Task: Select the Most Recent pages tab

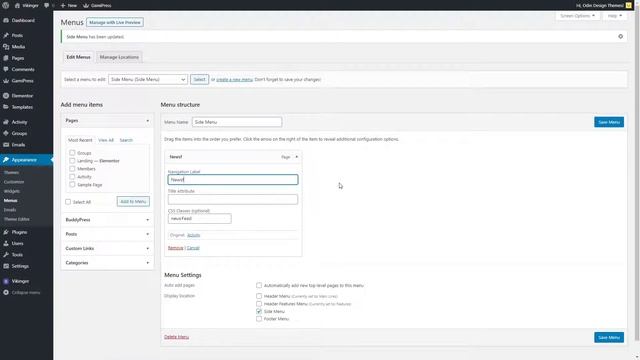Action: pos(80,140)
